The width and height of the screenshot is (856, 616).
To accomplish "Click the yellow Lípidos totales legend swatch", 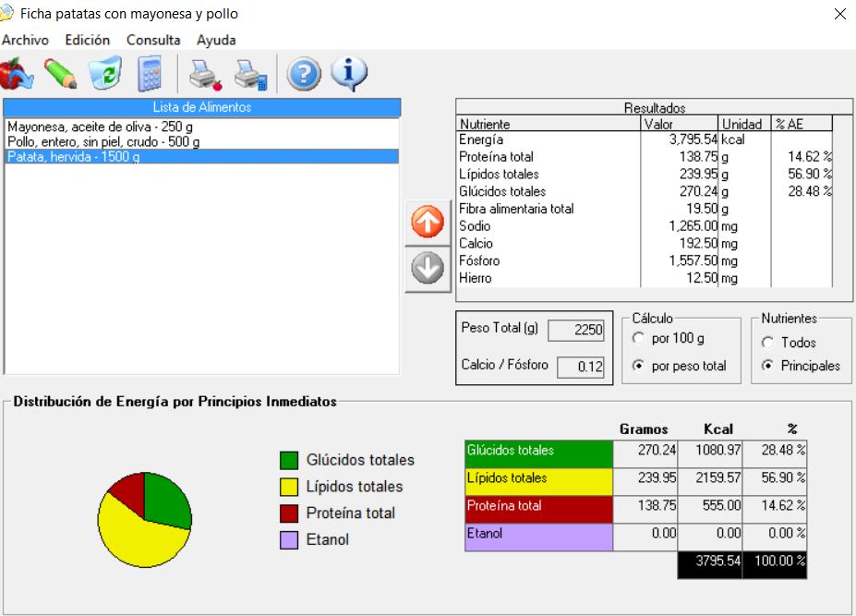I will pyautogui.click(x=289, y=487).
